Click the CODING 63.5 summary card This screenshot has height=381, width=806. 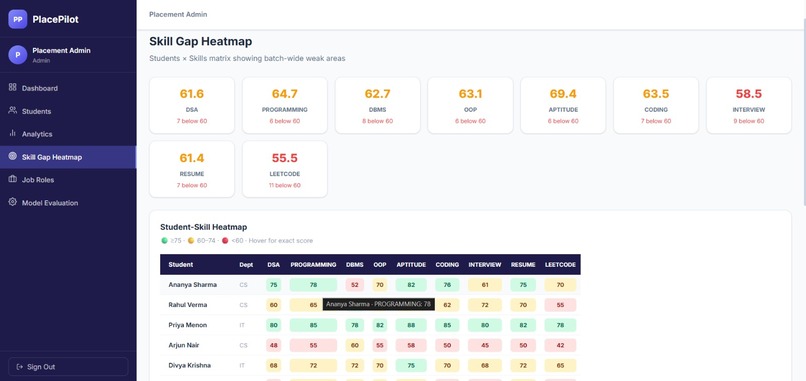tap(656, 105)
